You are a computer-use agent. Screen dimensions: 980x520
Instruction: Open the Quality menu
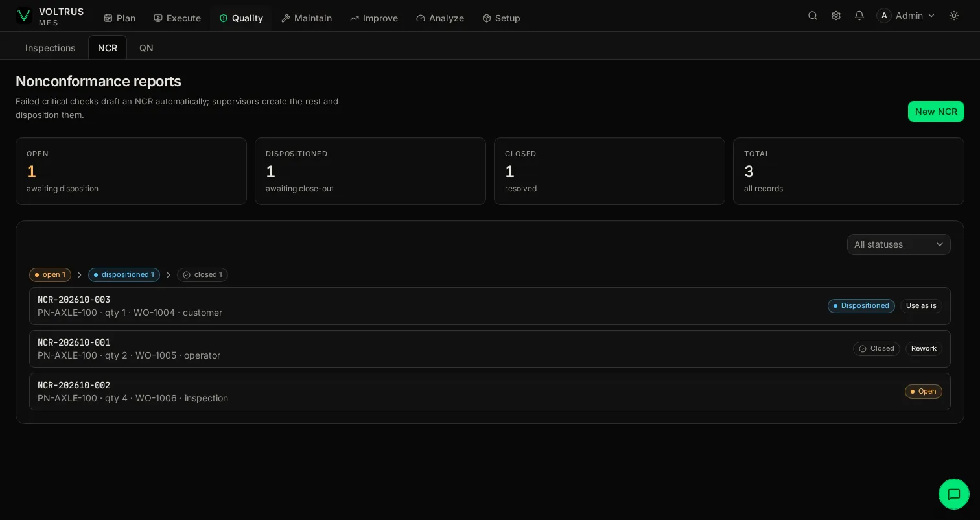(x=241, y=18)
